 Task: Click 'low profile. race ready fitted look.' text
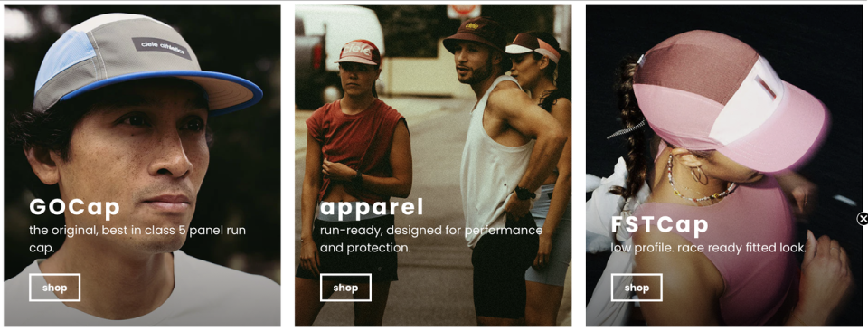point(709,248)
